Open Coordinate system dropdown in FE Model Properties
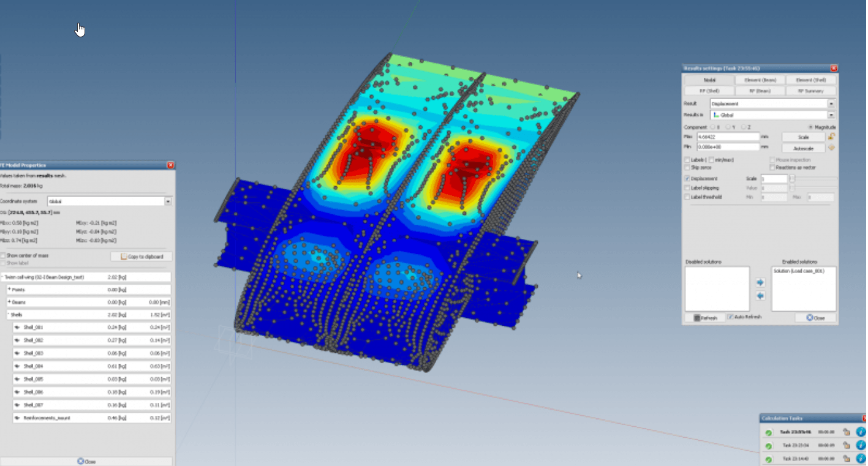Viewport: 868px width, 466px height. click(x=109, y=201)
